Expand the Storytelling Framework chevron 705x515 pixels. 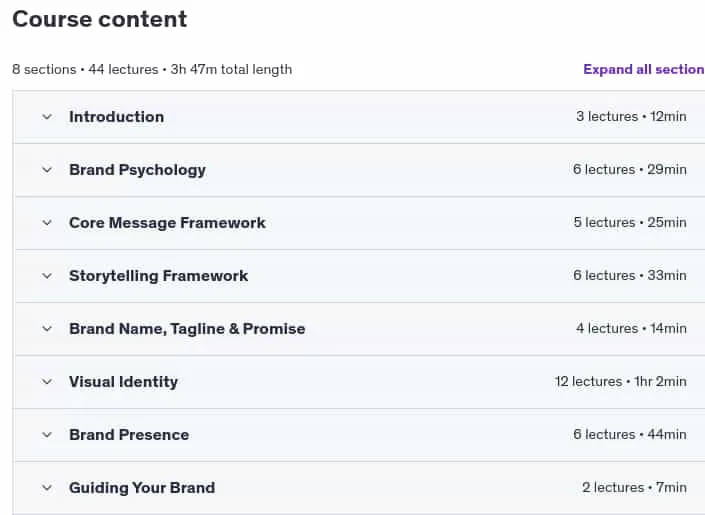pyautogui.click(x=47, y=276)
